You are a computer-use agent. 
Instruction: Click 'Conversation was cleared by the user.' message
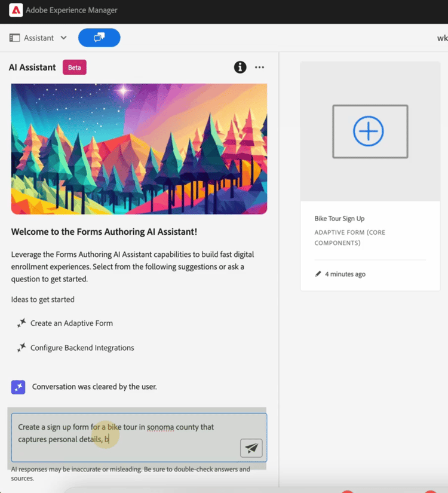pos(94,387)
